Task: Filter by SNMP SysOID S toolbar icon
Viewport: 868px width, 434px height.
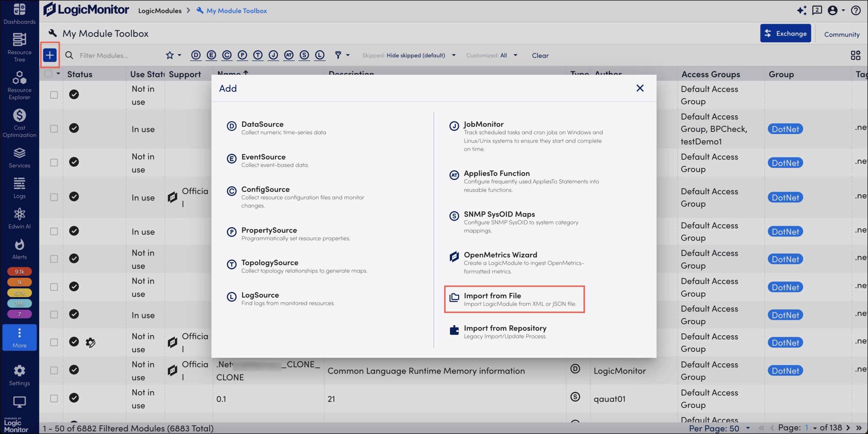Action: tap(304, 55)
